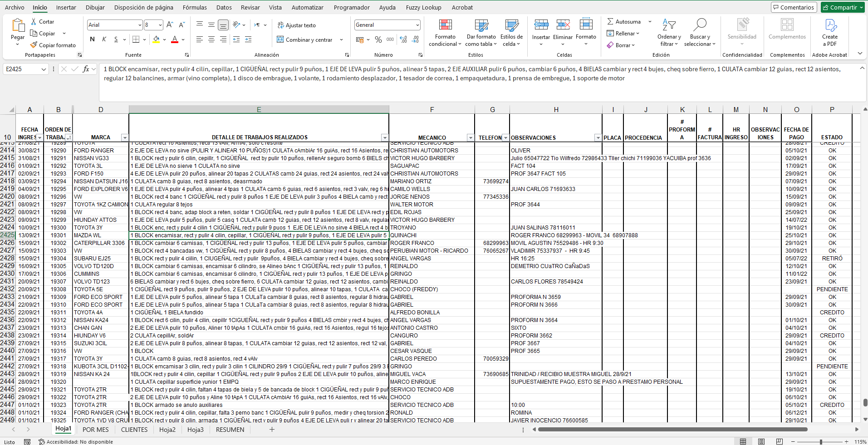Viewport: 868px width, 445px height.
Task: Switch to Page Break Preview in status bar
Action: point(780,441)
